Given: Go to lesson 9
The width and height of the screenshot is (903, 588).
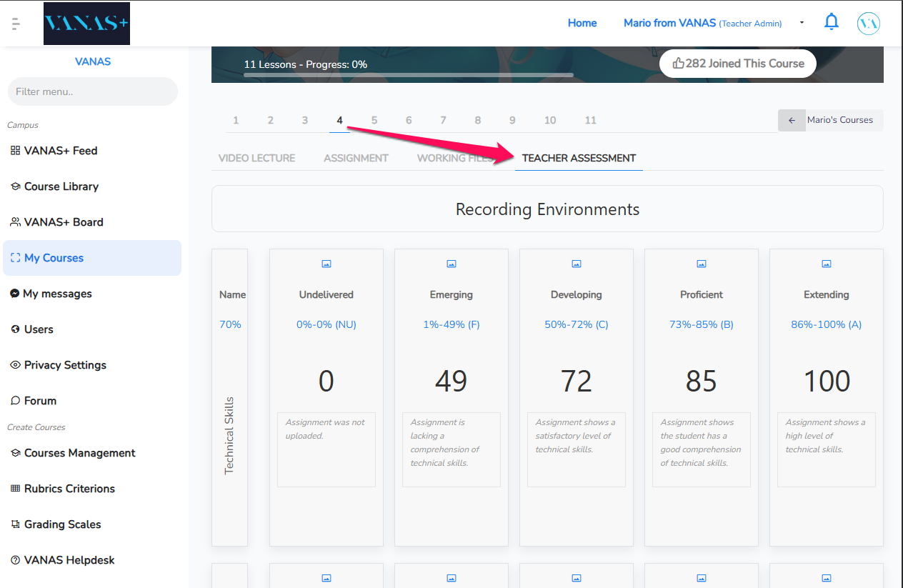Looking at the screenshot, I should (x=512, y=120).
